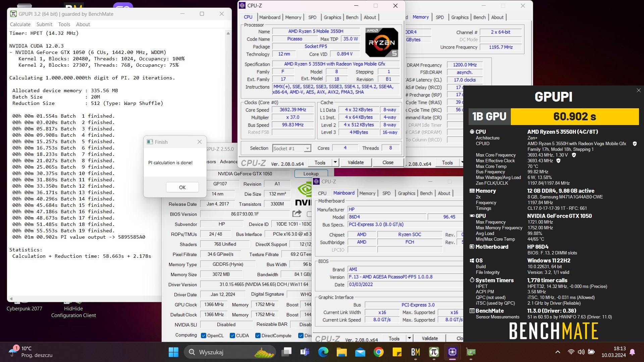This screenshot has width=644, height=362.
Task: Open Task View from the taskbar
Action: tap(286, 352)
